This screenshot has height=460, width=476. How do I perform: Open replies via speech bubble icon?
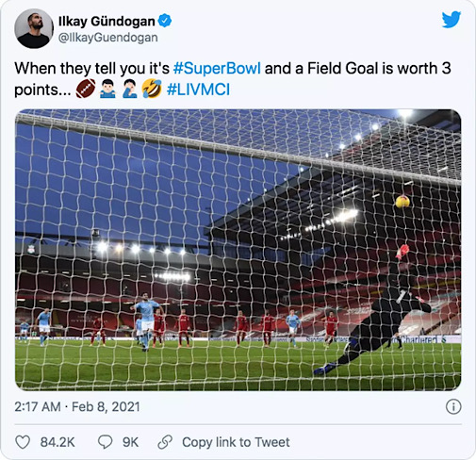point(105,442)
